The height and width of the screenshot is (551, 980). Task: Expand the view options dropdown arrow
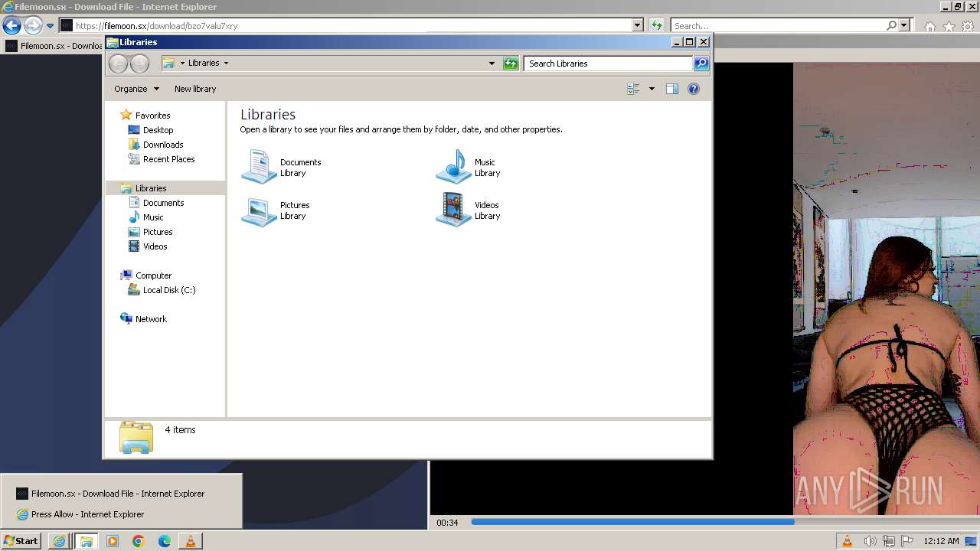(x=652, y=89)
